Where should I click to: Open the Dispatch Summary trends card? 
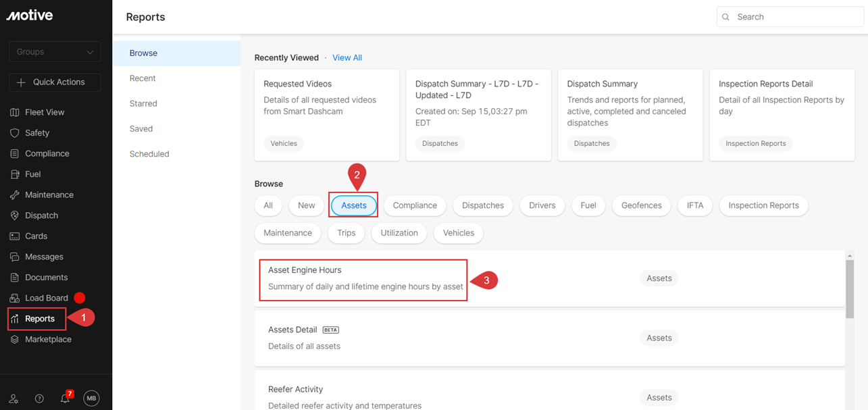(x=630, y=115)
